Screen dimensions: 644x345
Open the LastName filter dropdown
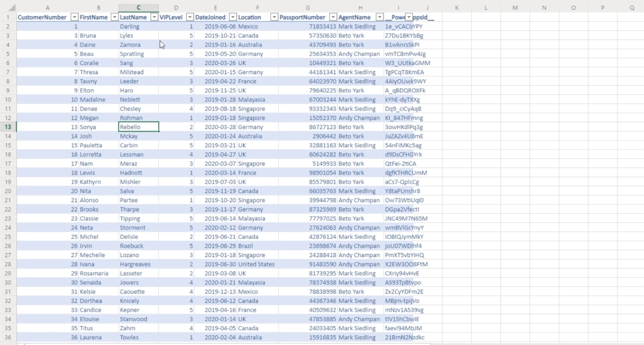coord(154,17)
